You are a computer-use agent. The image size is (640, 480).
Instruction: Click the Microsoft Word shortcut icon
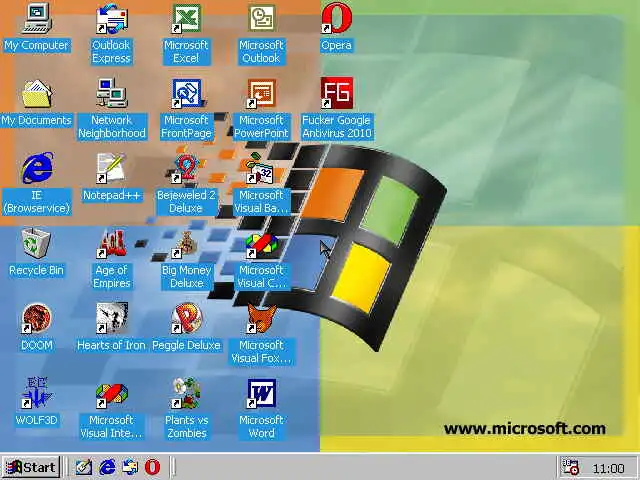tap(262, 393)
